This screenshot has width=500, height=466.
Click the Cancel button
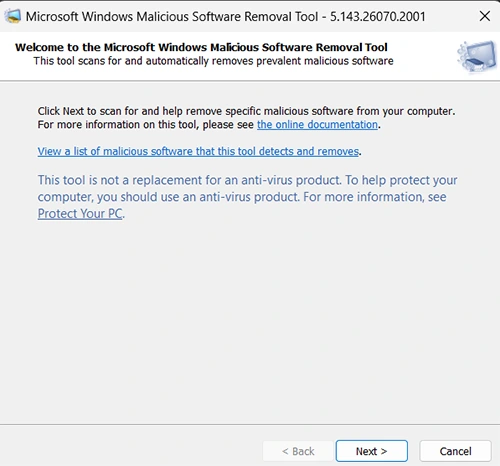(455, 451)
